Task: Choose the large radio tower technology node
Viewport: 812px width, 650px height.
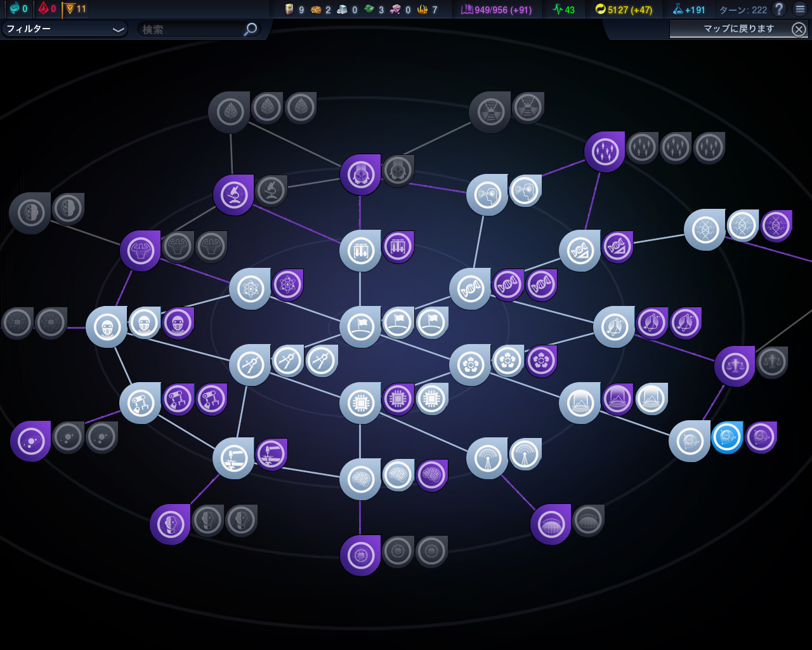Action: pyautogui.click(x=487, y=458)
